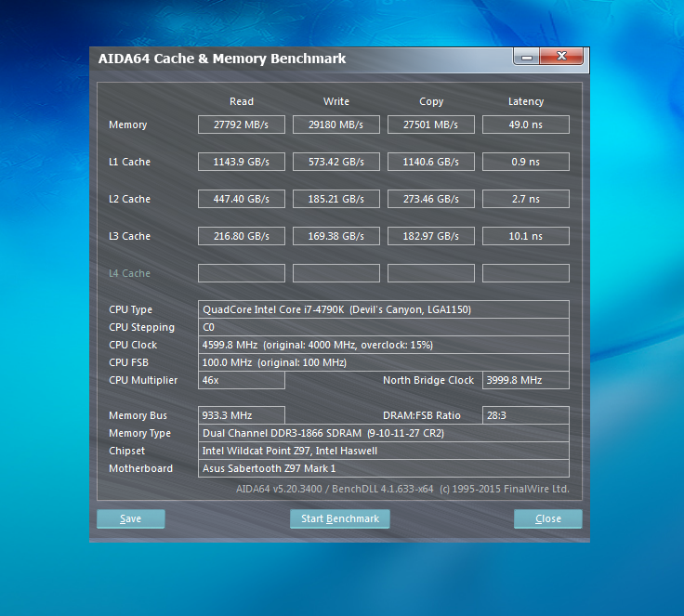Image resolution: width=684 pixels, height=616 pixels.
Task: Click the CPU Stepping value C0
Action: pos(384,327)
